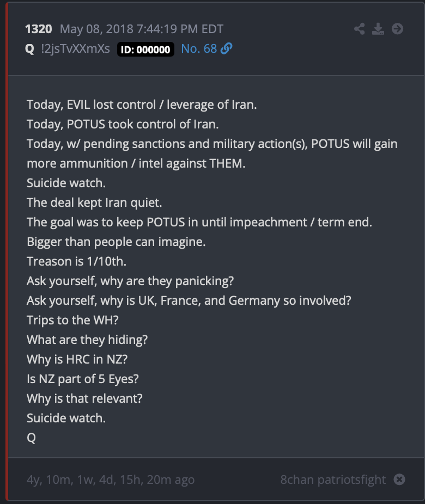
Task: Click the red left border stripe
Action: 7,252
